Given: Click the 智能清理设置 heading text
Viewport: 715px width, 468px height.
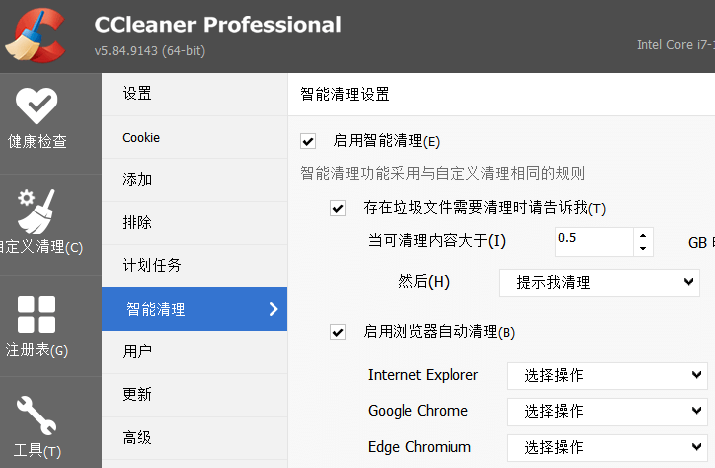Looking at the screenshot, I should 345,94.
